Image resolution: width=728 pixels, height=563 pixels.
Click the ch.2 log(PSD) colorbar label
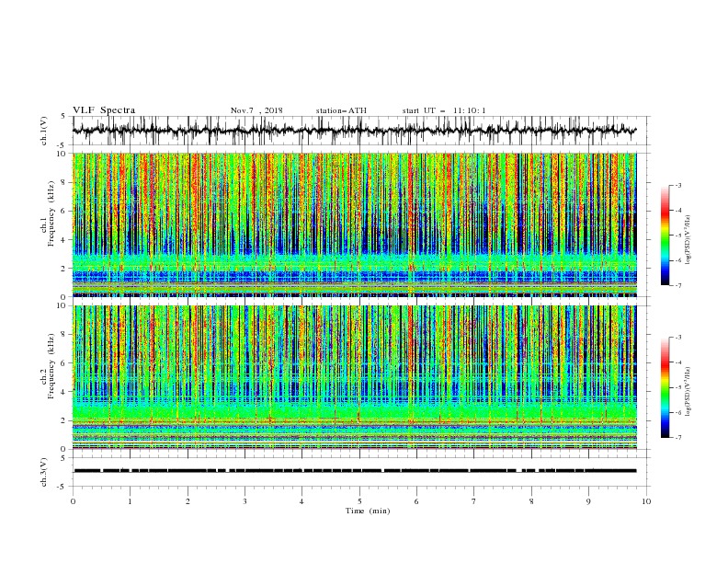point(688,392)
